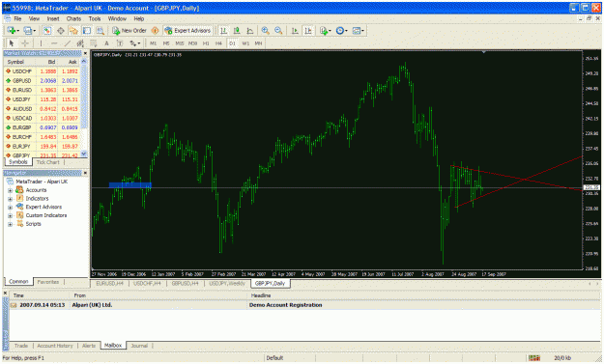Close the Navigator panel
The width and height of the screenshot is (604, 364).
[x=85, y=173]
